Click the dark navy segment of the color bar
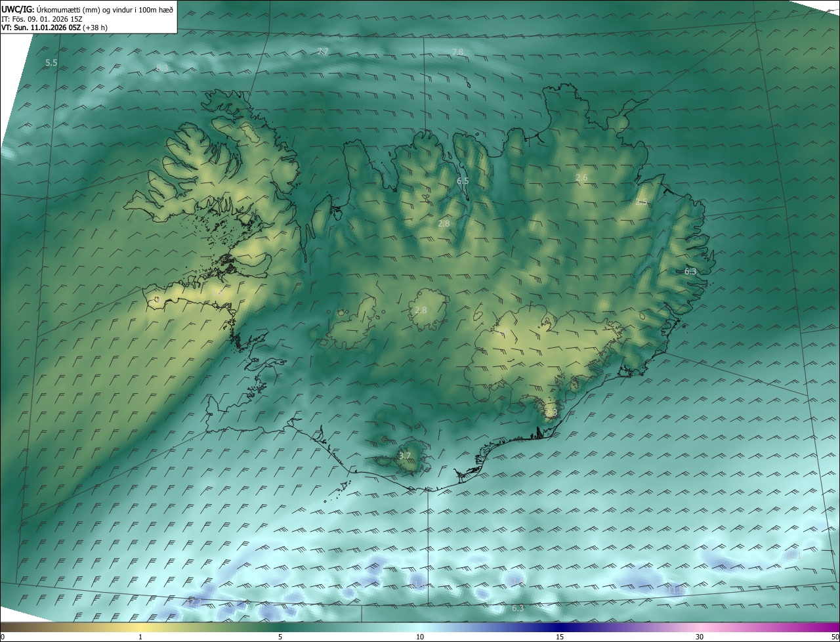Image resolution: width=840 pixels, height=642 pixels. point(560,628)
